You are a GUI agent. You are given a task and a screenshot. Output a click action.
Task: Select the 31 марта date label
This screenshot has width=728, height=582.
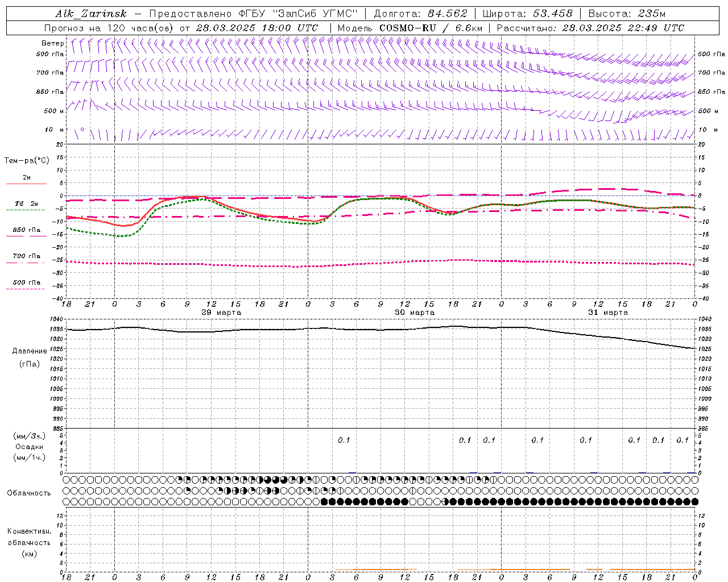coord(608,313)
